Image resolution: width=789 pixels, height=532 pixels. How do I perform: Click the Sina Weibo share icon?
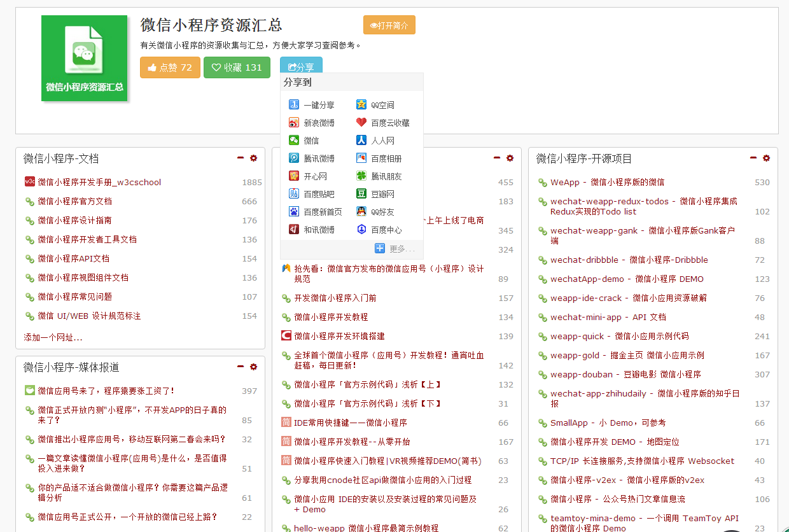pos(294,123)
